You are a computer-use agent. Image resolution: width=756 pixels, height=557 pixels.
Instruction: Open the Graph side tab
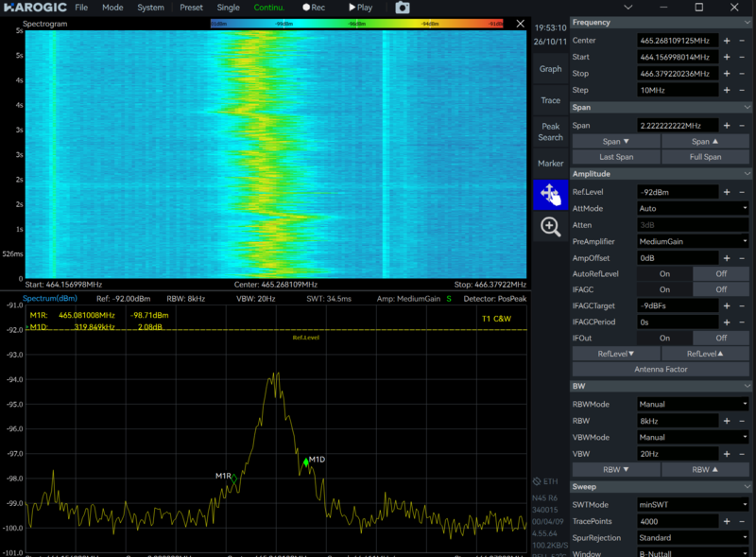point(551,69)
